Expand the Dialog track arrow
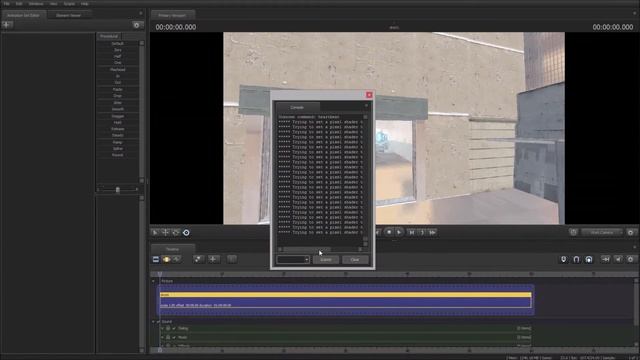 point(162,328)
